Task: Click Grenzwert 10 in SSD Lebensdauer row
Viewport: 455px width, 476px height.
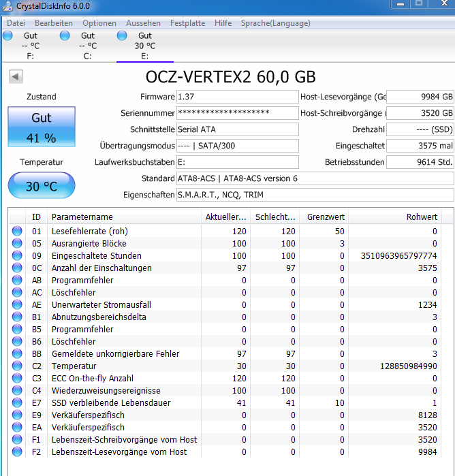Action: (x=340, y=403)
